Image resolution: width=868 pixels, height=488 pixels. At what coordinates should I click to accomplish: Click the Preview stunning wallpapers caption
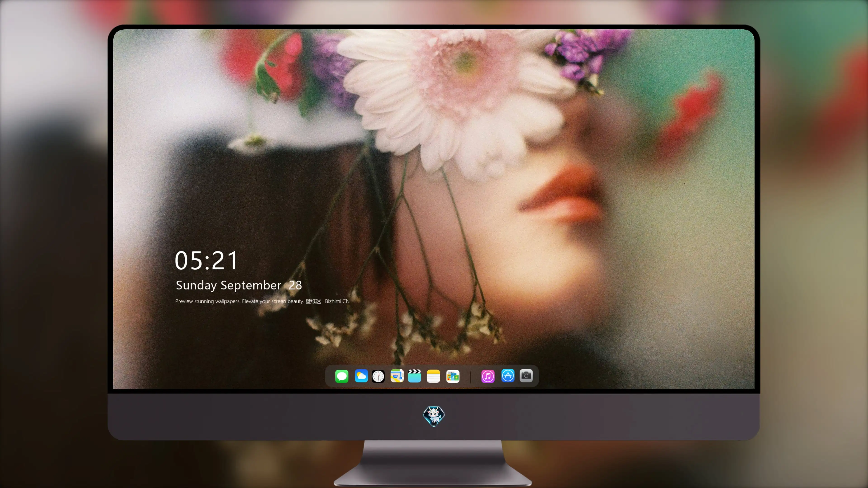[x=262, y=301]
